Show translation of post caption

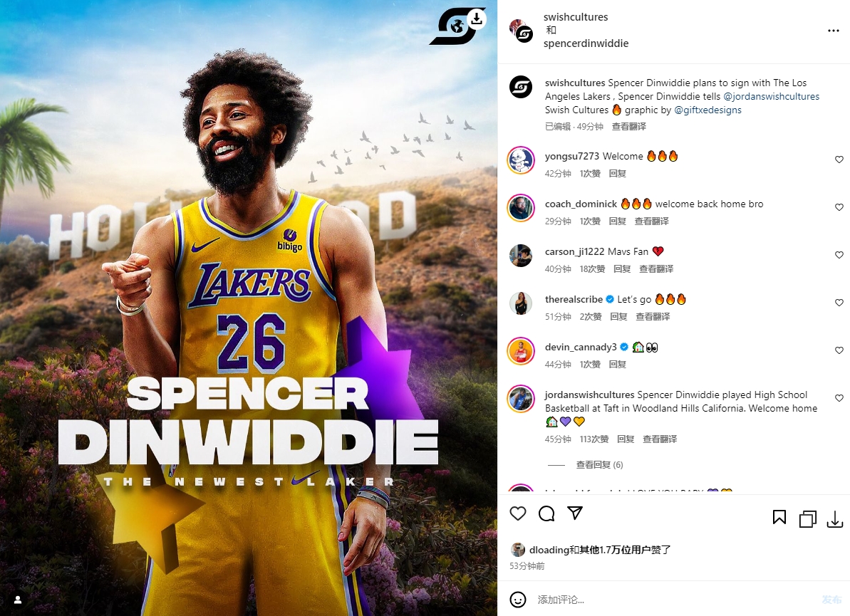(x=629, y=126)
